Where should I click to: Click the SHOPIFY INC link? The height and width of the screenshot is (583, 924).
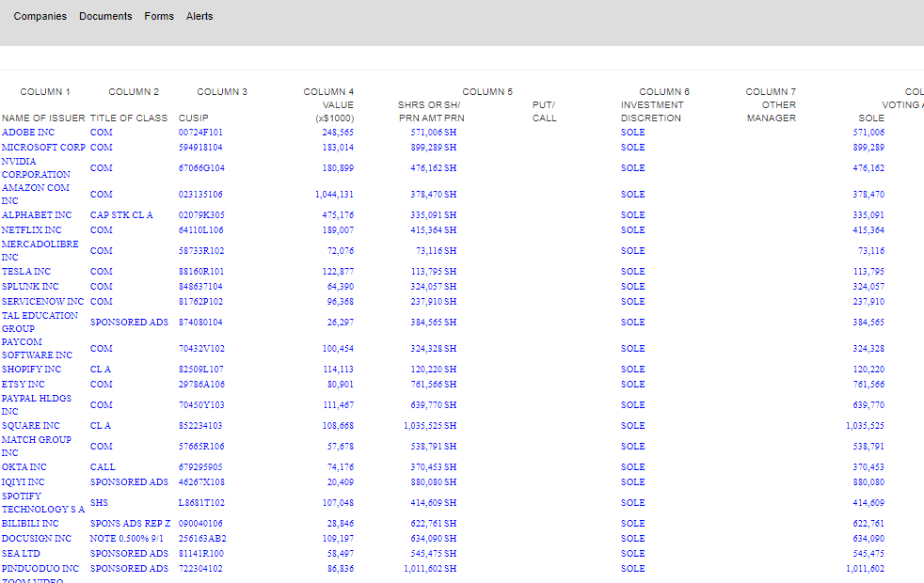tap(31, 370)
